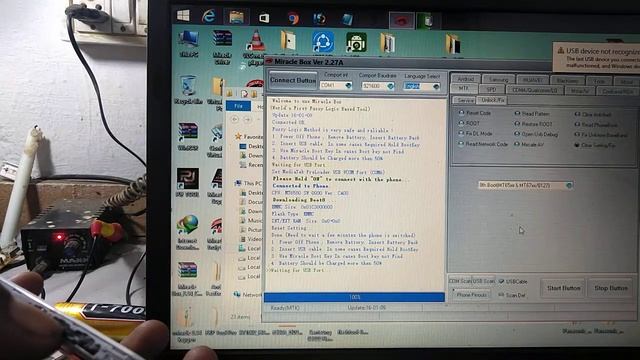640x360 pixels.
Task: Open the Internet Download Manager desktop icon
Action: (x=187, y=232)
